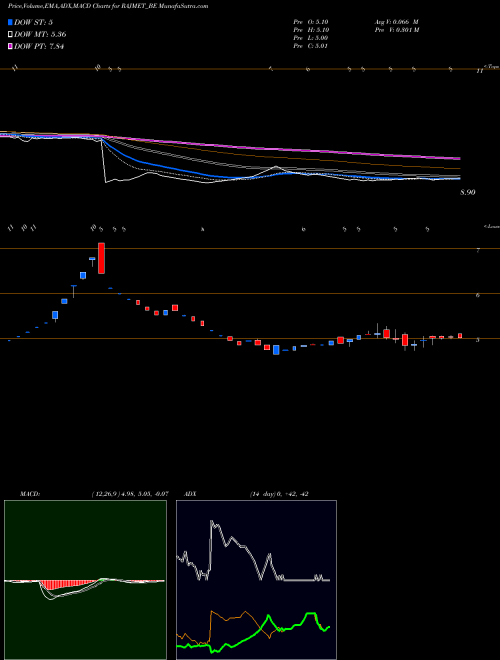
Task: Select the 'DOW PT: 7.84' legend label
Action: click(x=39, y=46)
